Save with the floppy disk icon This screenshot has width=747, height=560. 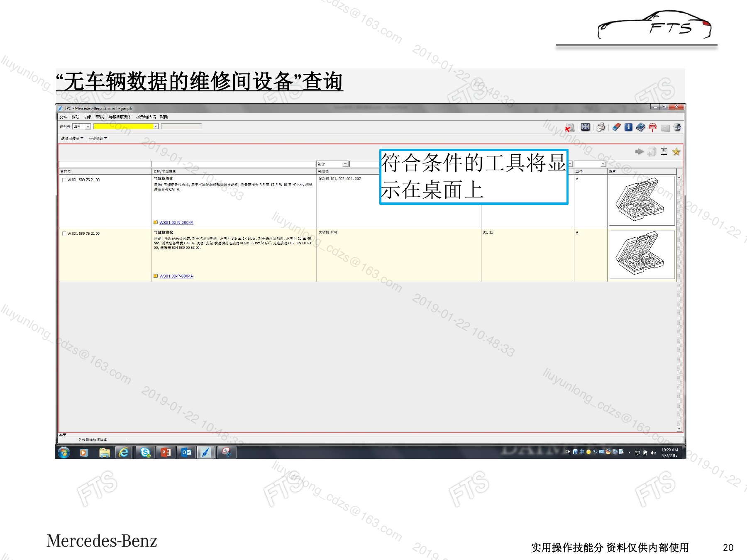pos(664,152)
